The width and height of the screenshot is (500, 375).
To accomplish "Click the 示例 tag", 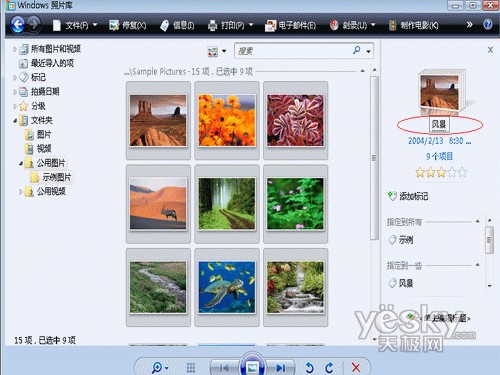I will click(401, 240).
